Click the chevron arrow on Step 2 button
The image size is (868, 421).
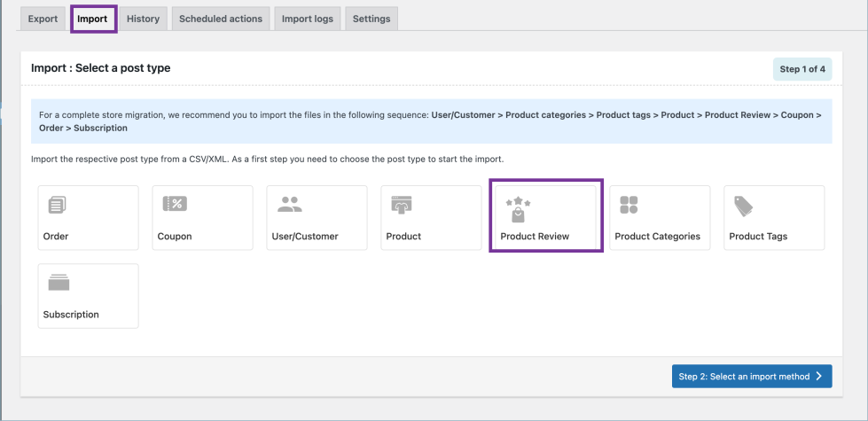tap(819, 377)
